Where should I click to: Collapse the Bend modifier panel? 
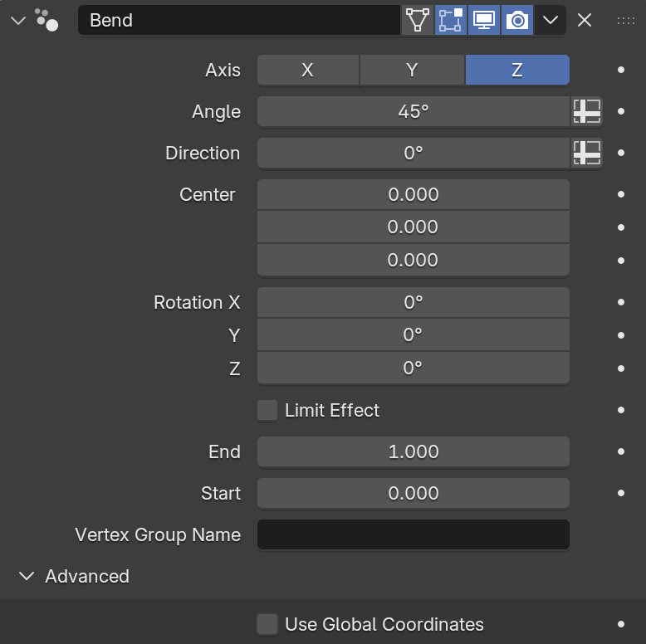[x=18, y=20]
